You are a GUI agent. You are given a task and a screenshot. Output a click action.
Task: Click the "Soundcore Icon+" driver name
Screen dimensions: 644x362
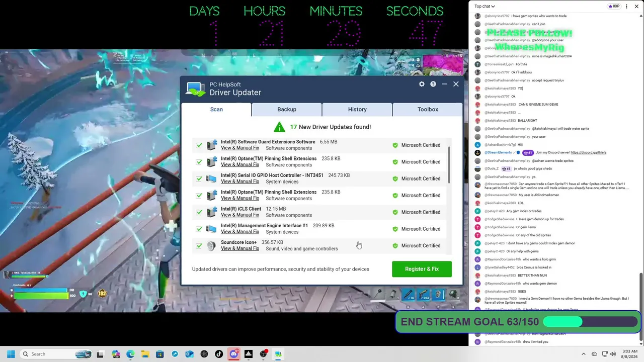click(x=238, y=242)
